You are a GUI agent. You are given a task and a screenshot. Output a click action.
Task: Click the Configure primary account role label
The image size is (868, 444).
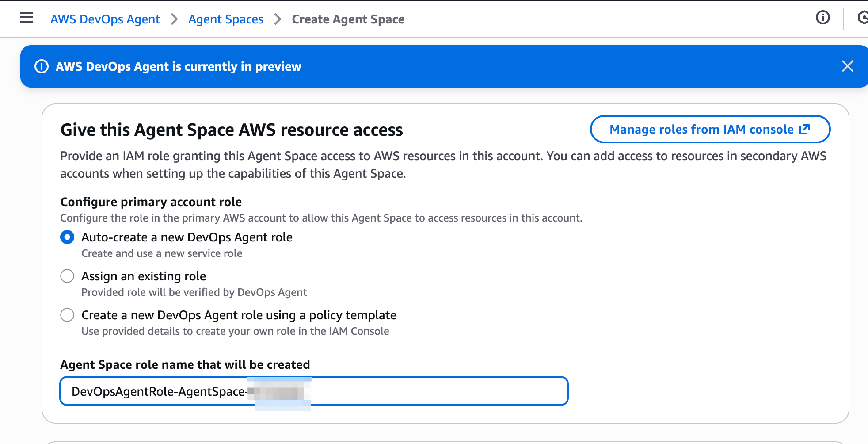click(x=151, y=202)
